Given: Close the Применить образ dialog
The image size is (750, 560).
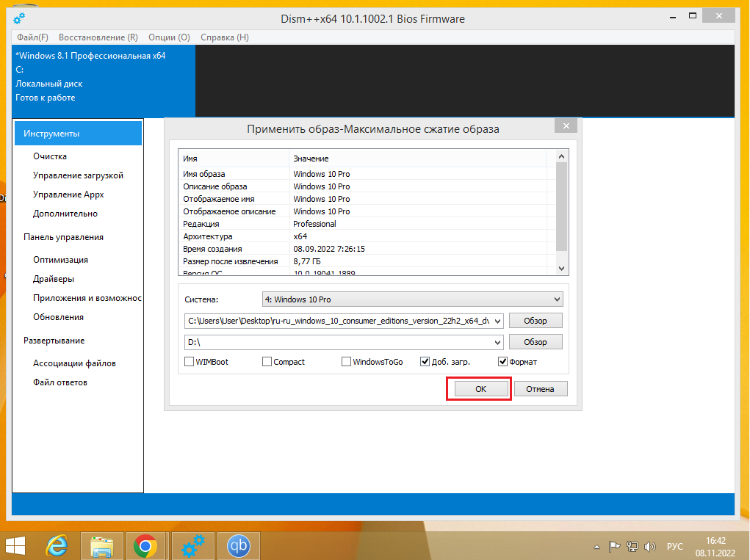Looking at the screenshot, I should (x=566, y=126).
